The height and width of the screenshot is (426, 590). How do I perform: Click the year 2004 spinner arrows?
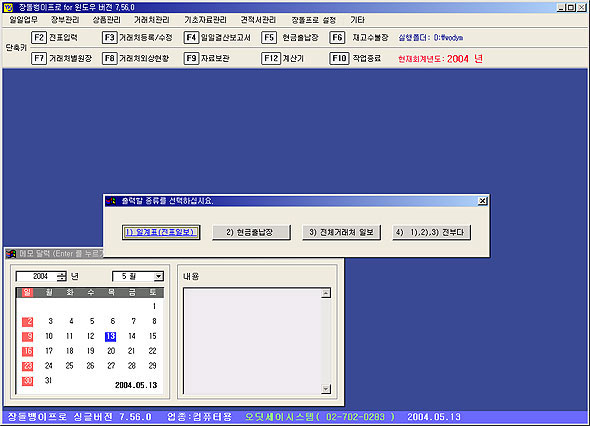62,277
